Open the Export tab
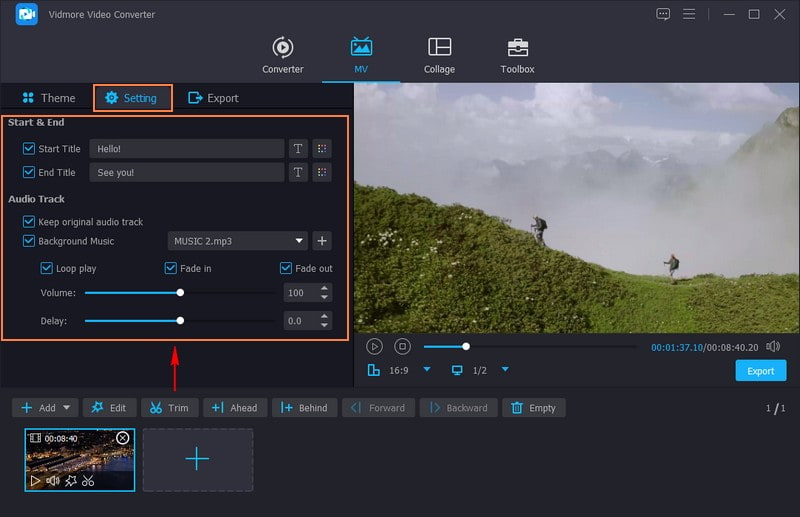Screen dimensions: 800x517 (x=213, y=98)
